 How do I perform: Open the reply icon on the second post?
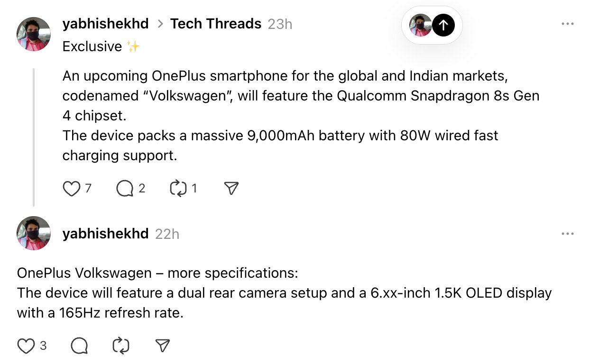pos(79,346)
